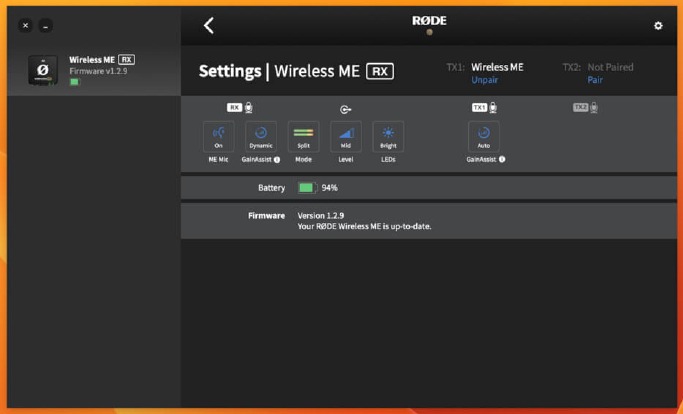The height and width of the screenshot is (414, 683).
Task: Minimize the RØDE app window
Action: point(46,26)
